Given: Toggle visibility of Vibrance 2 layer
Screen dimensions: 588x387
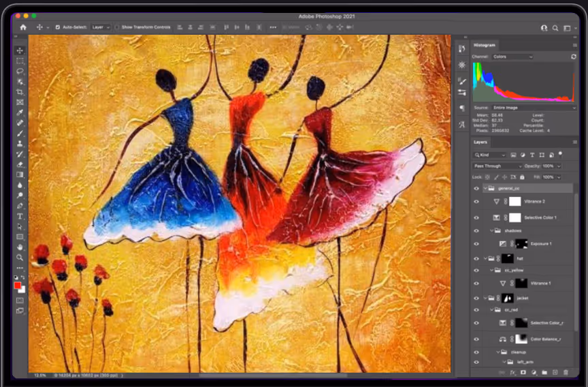Looking at the screenshot, I should click(x=476, y=202).
